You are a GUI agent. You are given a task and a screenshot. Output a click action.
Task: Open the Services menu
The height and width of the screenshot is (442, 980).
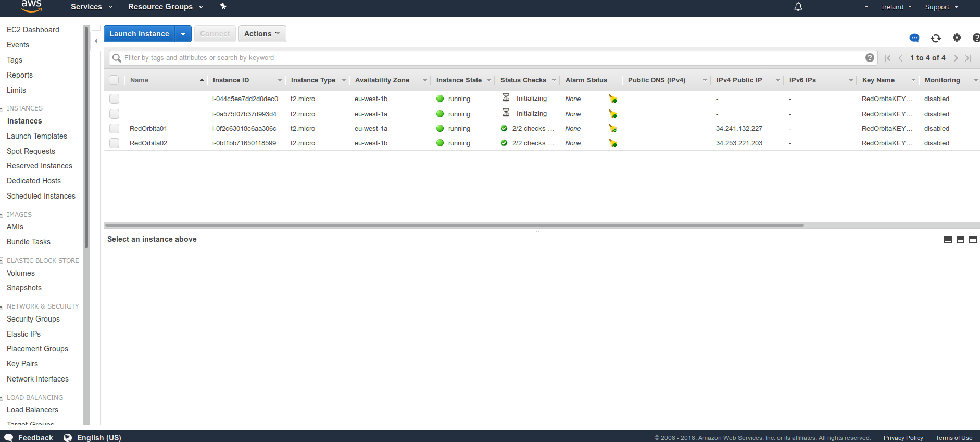(92, 7)
